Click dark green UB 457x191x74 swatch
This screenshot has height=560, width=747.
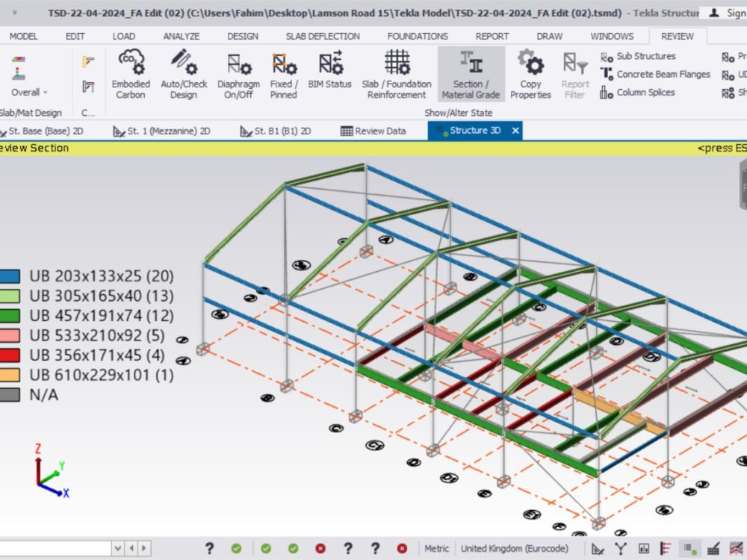[10, 316]
